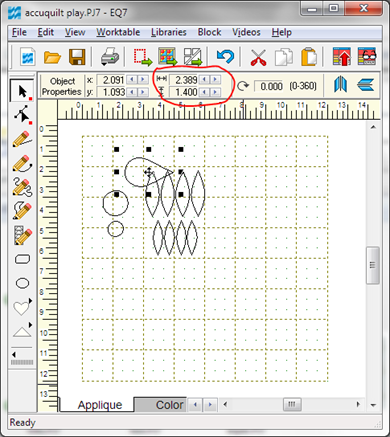Click the Add to Sketchbook icon
Image resolution: width=390 pixels, height=437 pixels.
[342, 57]
